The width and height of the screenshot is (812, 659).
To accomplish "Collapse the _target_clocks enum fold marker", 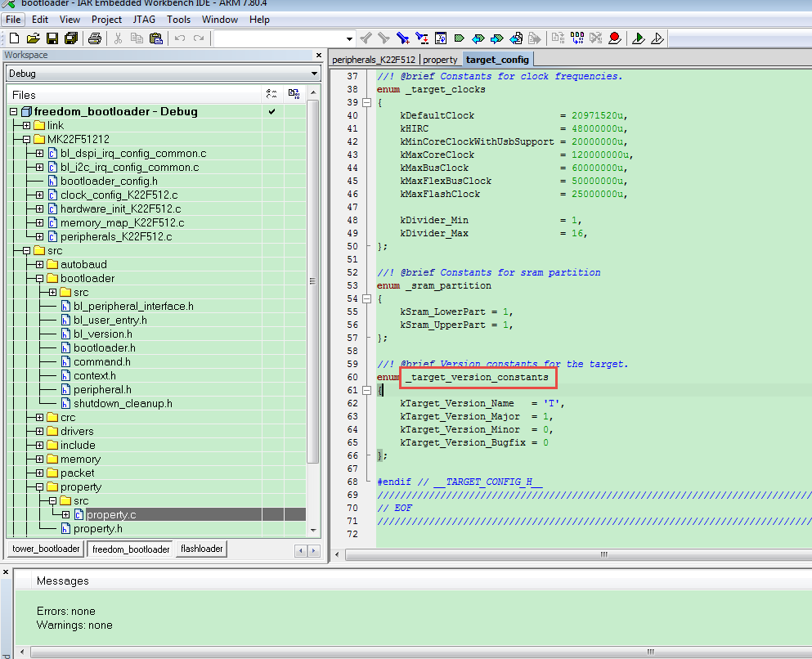I will [366, 102].
